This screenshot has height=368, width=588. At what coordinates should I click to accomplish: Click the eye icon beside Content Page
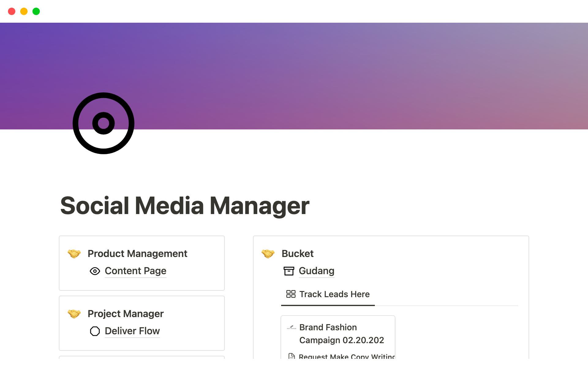pos(95,271)
